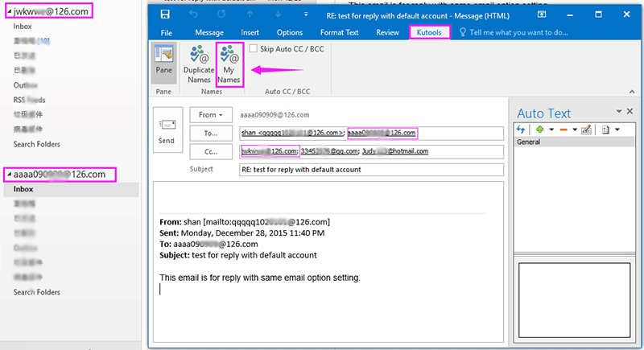This screenshot has height=350, width=644.
Task: Click the orange remove auto text icon
Action: [x=563, y=130]
